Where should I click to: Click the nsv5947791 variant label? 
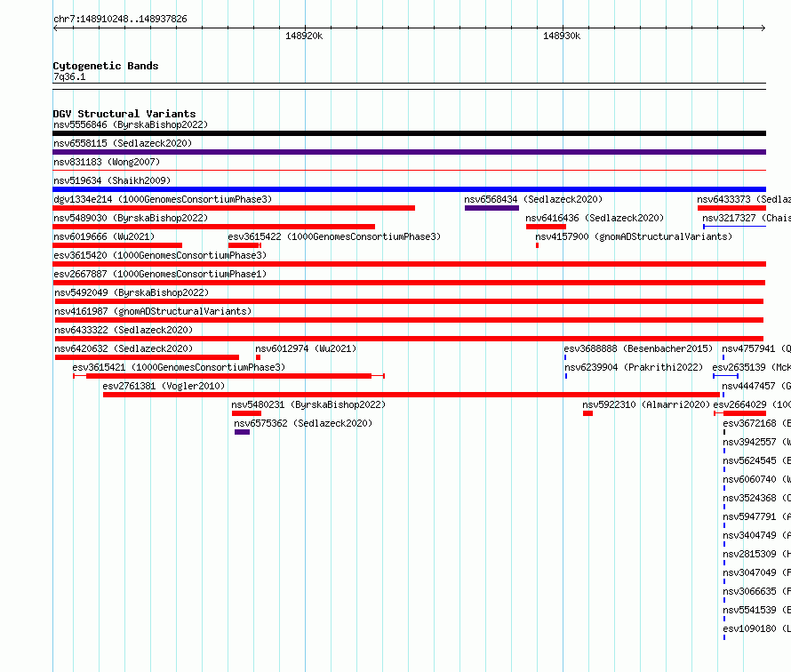[756, 516]
